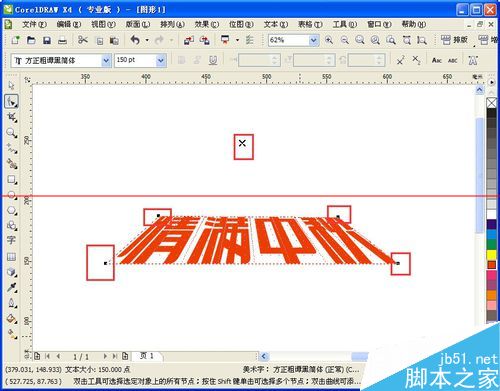Click the Export icon
Viewport: 500px width, 391px height.
[x=204, y=40]
